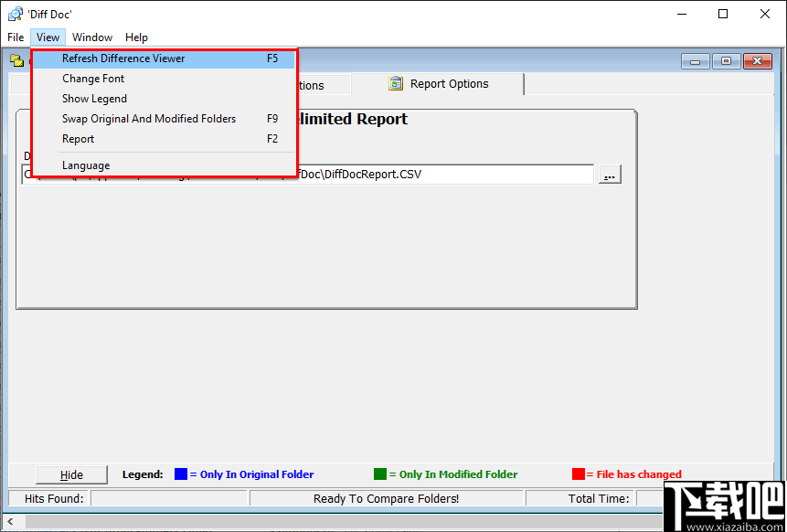The image size is (787, 532).
Task: Open the Window menu
Action: [x=91, y=37]
